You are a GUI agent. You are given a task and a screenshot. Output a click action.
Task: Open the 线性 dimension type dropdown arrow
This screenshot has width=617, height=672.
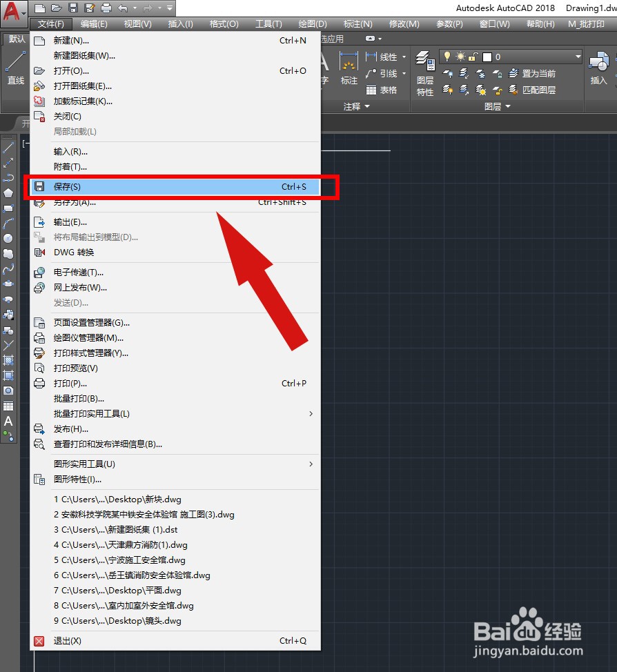(404, 57)
